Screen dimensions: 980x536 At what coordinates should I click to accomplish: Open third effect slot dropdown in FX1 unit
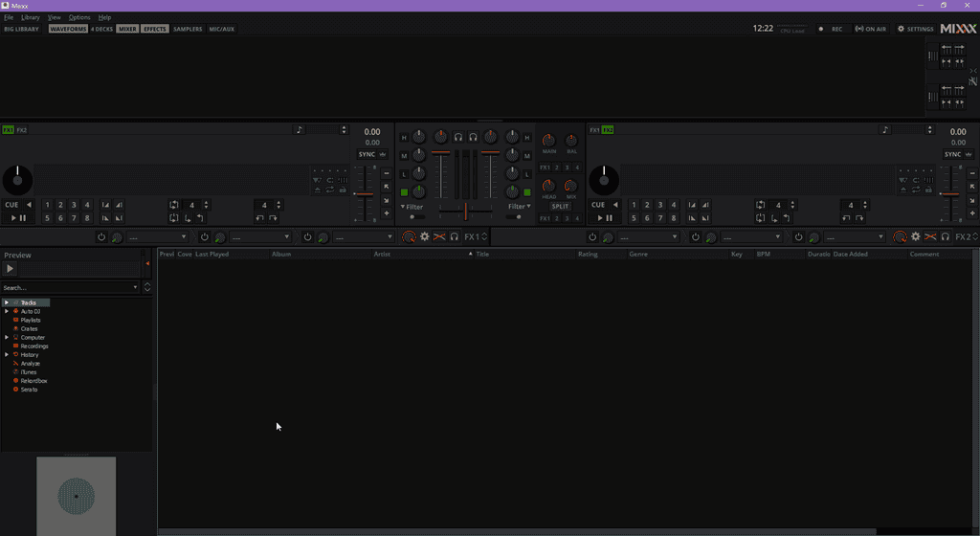(363, 237)
